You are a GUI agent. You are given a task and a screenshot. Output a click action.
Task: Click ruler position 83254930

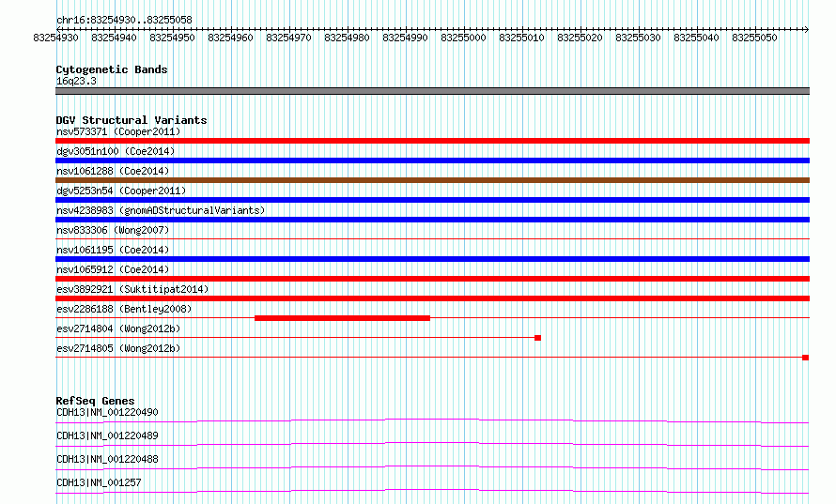coord(56,38)
